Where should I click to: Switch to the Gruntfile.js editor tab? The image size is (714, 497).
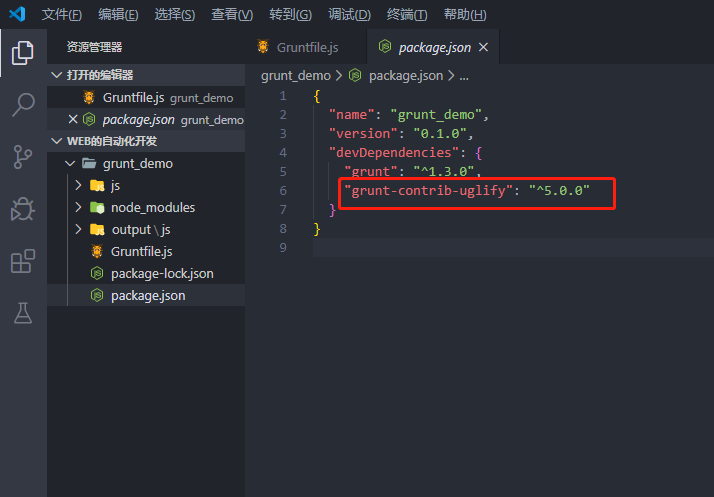pyautogui.click(x=306, y=47)
